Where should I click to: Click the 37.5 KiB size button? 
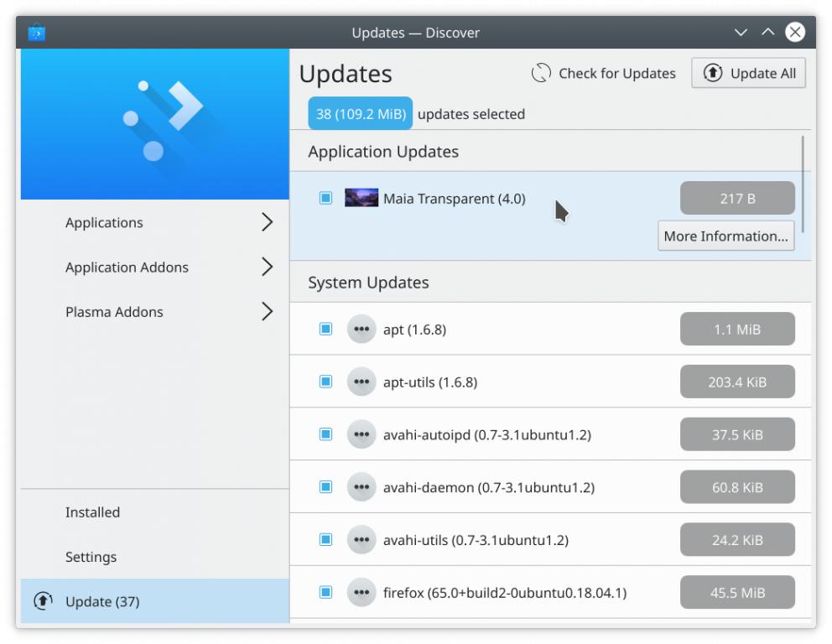tap(737, 434)
